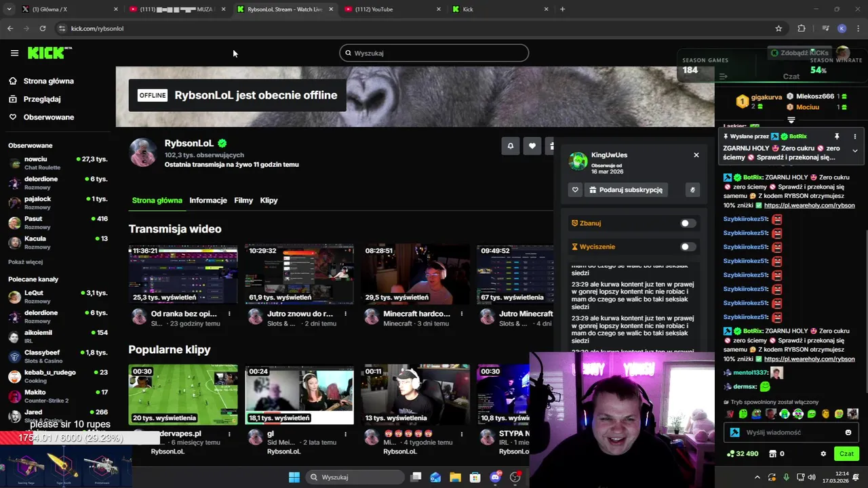Open Przeglądaj in the sidebar
The height and width of the screenshot is (488, 868).
click(x=42, y=99)
